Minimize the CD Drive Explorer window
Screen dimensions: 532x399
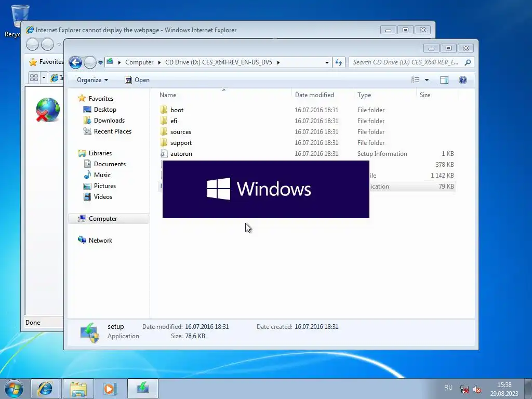(431, 48)
